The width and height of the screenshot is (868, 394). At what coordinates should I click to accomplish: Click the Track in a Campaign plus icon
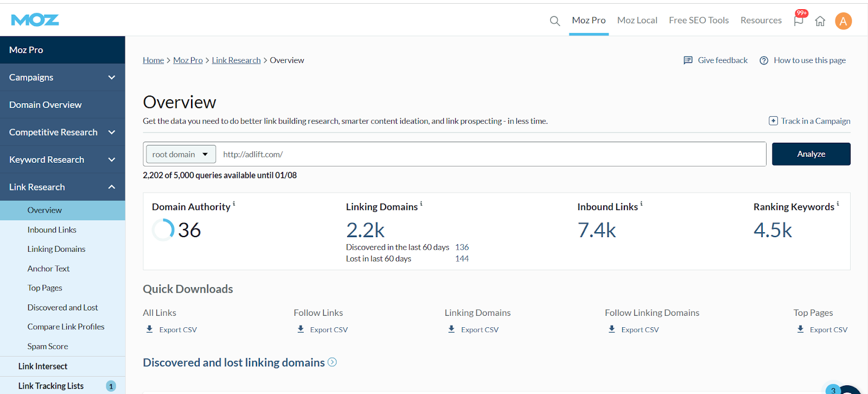click(774, 121)
